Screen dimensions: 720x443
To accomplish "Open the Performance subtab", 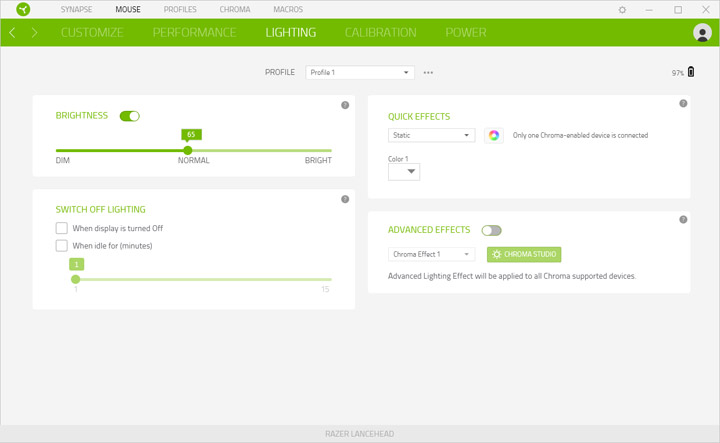I will [194, 33].
